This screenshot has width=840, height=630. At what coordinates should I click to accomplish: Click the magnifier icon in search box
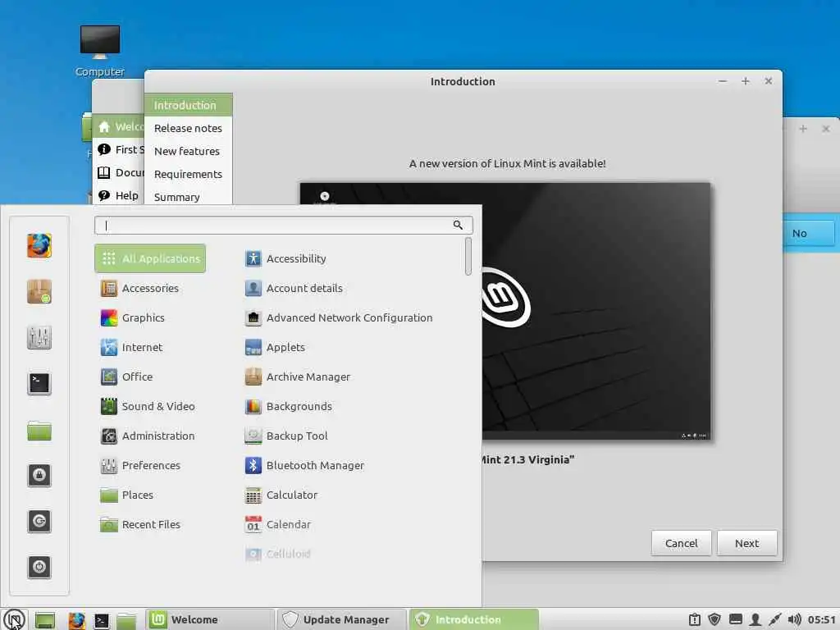click(x=458, y=225)
